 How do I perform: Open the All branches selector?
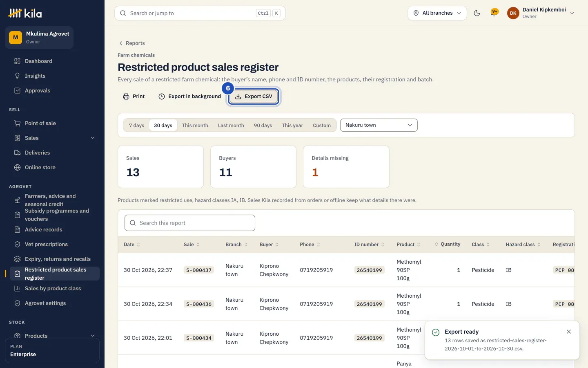pyautogui.click(x=437, y=13)
